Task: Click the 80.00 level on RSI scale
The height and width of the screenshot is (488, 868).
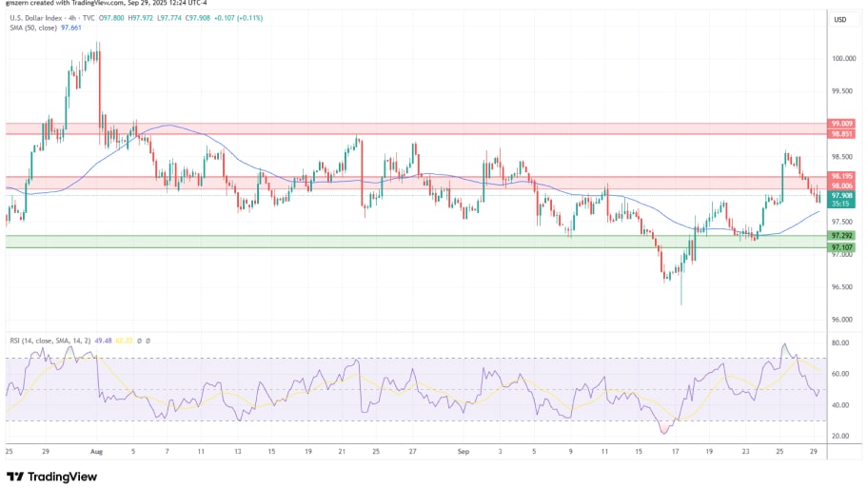Action: 839,342
